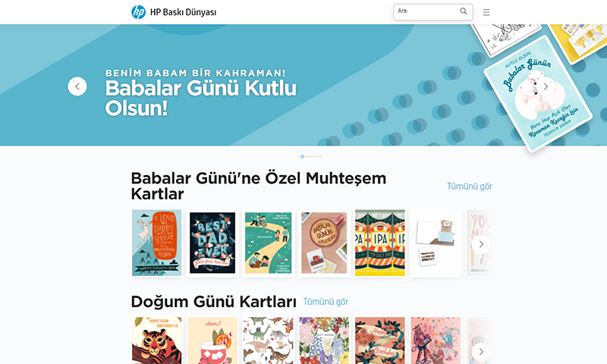Open HP Baskı Dünyası home link
The width and height of the screenshot is (607, 364).
183,12
